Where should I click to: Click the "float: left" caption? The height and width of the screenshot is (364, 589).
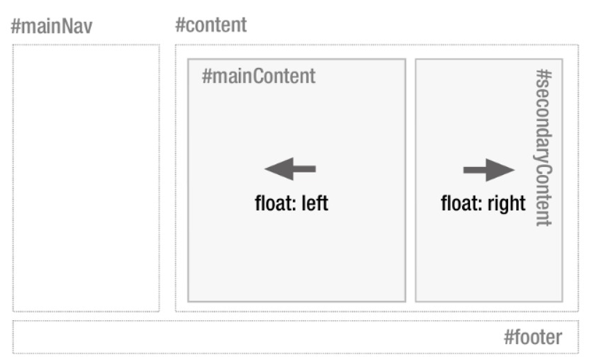pyautogui.click(x=291, y=204)
